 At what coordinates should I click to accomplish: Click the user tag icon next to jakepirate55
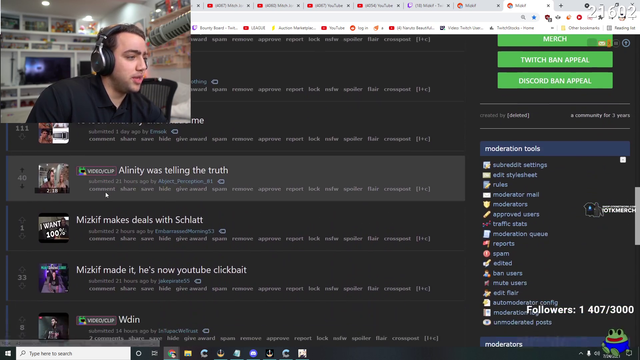[198, 281]
